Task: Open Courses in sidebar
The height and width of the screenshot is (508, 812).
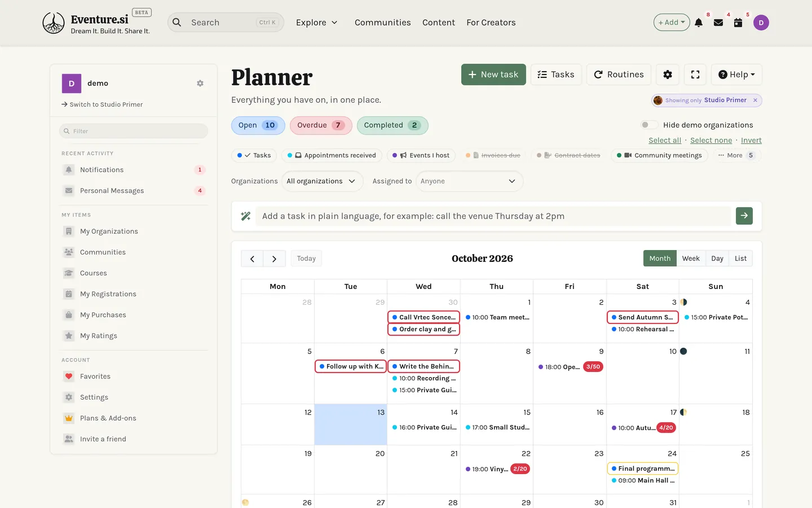Action: tap(134, 273)
